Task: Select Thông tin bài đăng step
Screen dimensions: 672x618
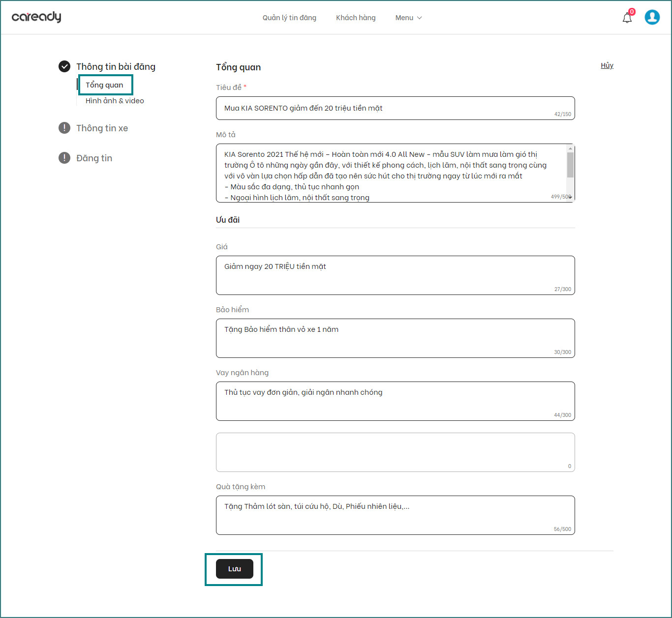Action: 116,66
